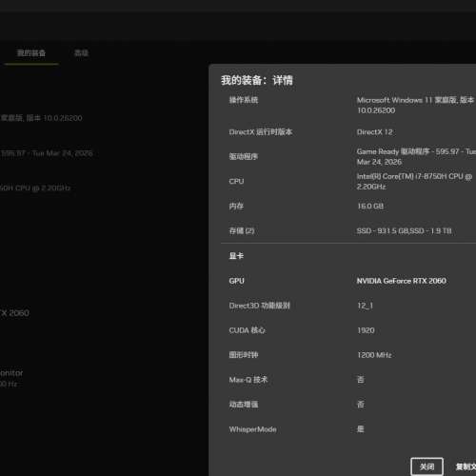Screen dimensions: 476x476
Task: Select the 是 value for WhisperMode
Action: click(361, 429)
